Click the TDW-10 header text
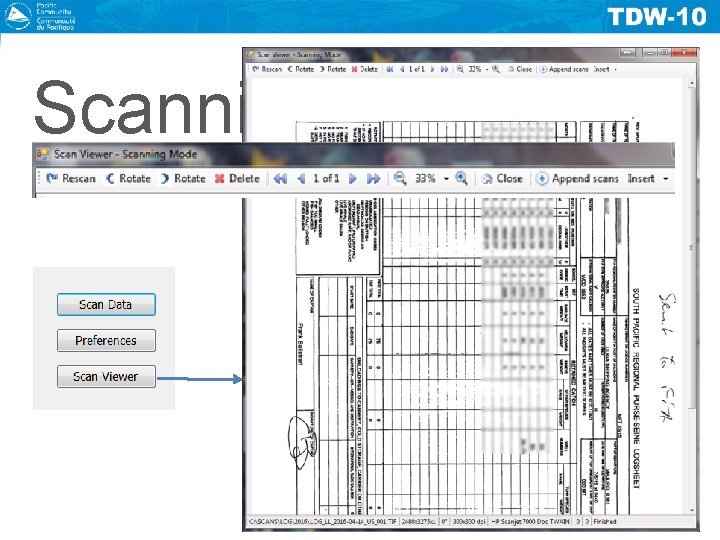Screen dimensions: 720x540 pos(657,17)
